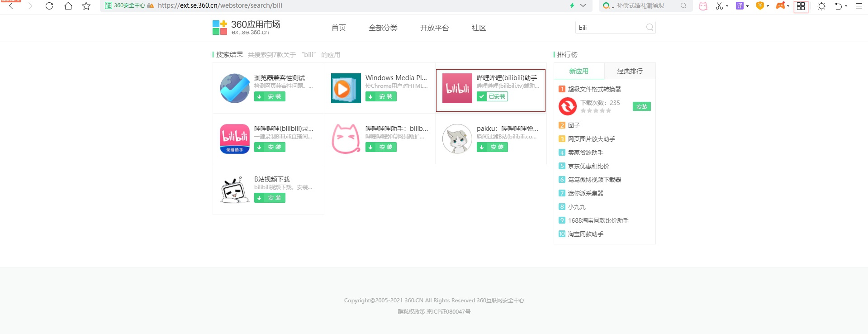Viewport: 868px width, 334px height.
Task: Expand the address bar dropdown chevron
Action: click(583, 5)
